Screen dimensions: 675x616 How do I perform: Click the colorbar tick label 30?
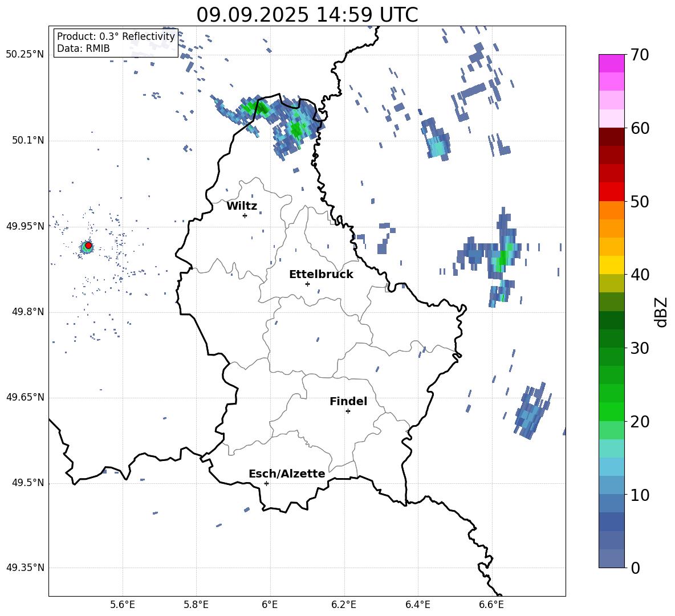coord(640,348)
